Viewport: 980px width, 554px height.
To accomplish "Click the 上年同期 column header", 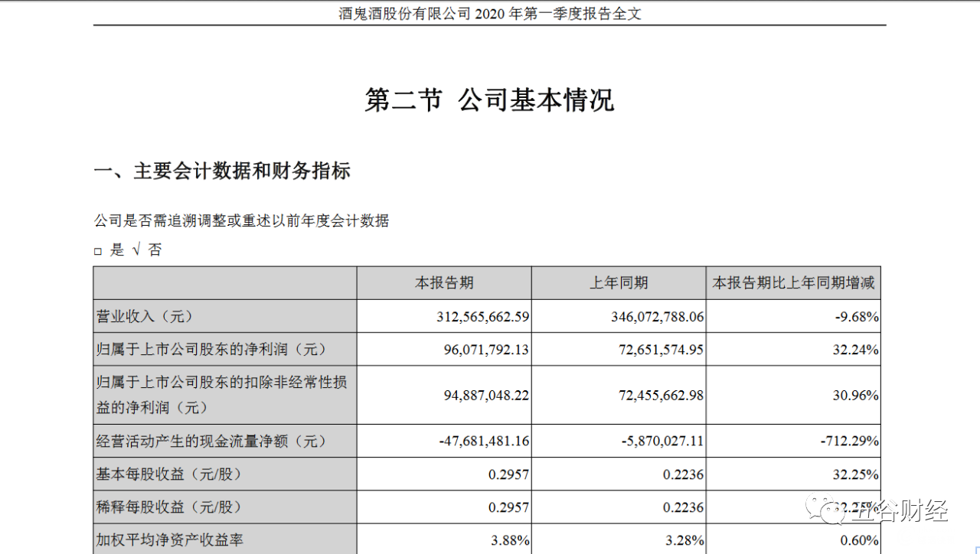I will point(619,283).
